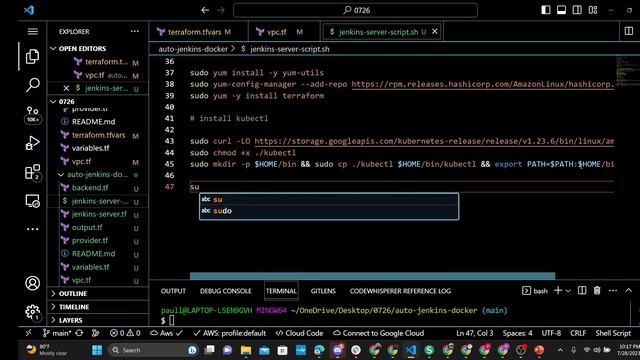
Task: Open the Debug Console panel tab
Action: pyautogui.click(x=225, y=291)
